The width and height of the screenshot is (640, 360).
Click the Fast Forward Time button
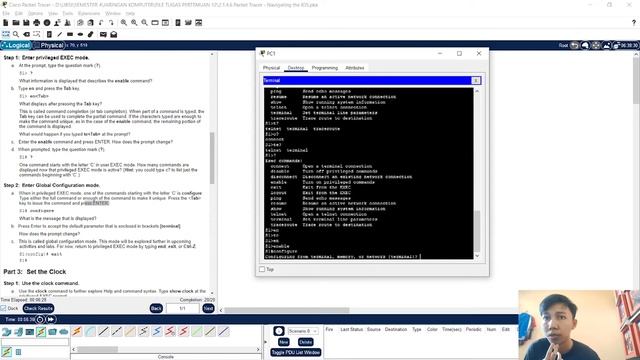pyautogui.click(x=51, y=320)
